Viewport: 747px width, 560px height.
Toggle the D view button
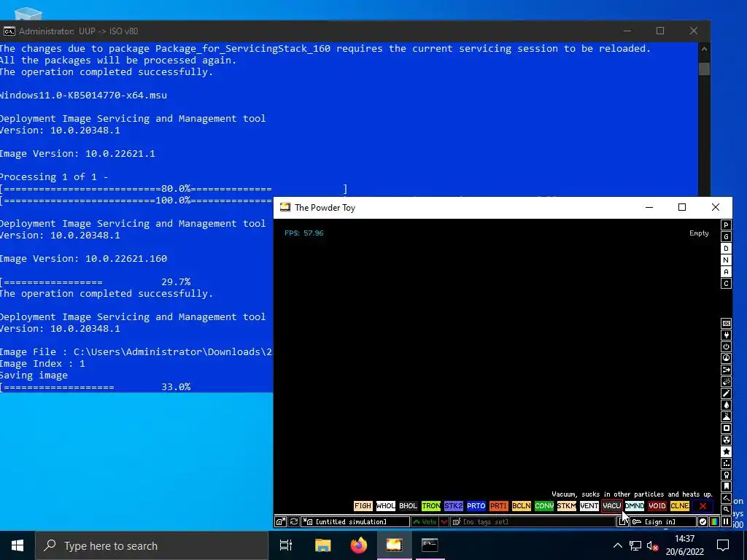click(x=726, y=249)
